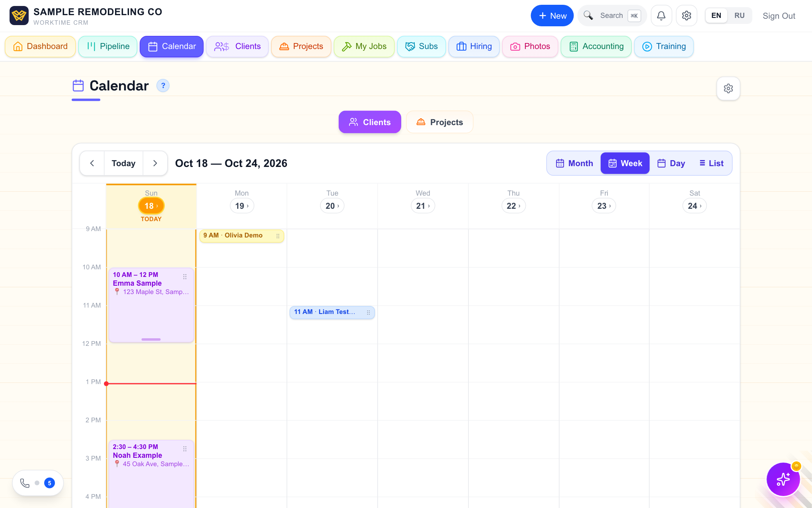Click drag handle on Emma Sample event

185,277
